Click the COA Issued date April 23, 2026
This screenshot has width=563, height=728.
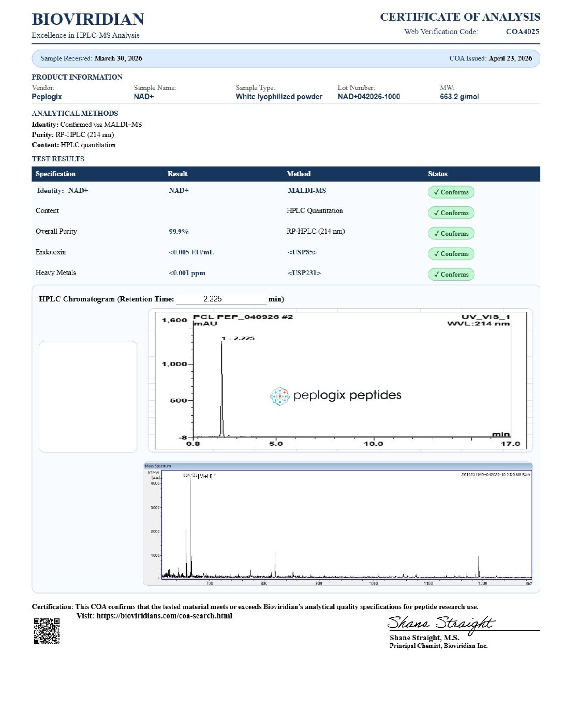pos(510,58)
